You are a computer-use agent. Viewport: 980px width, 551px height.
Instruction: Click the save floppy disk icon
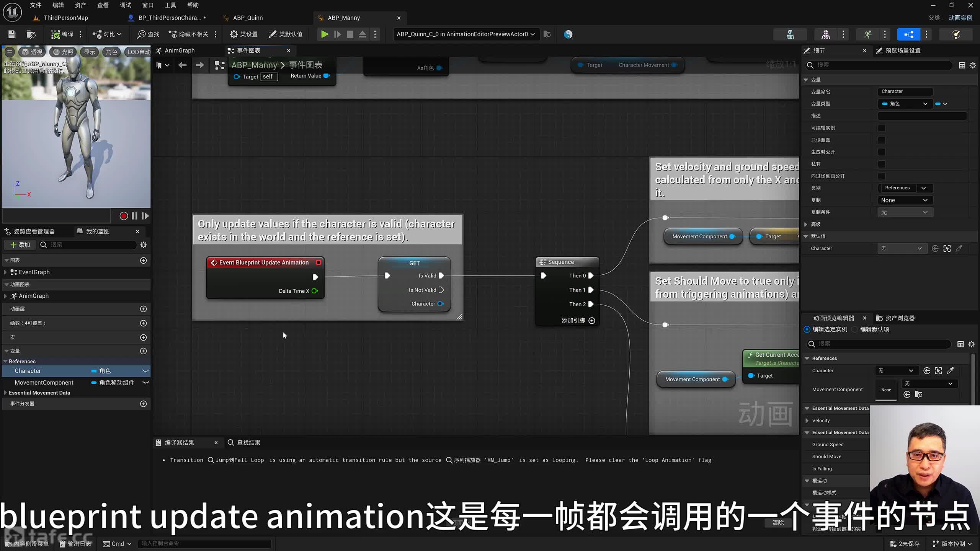[11, 34]
